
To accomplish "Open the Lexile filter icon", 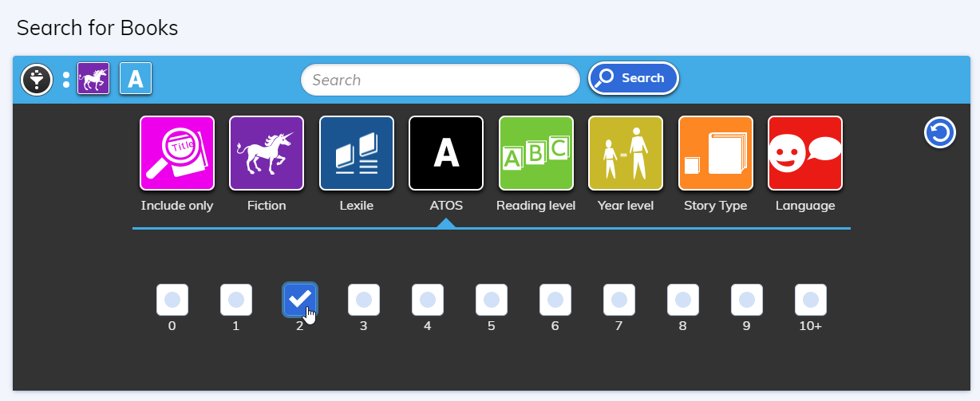I will pyautogui.click(x=357, y=153).
